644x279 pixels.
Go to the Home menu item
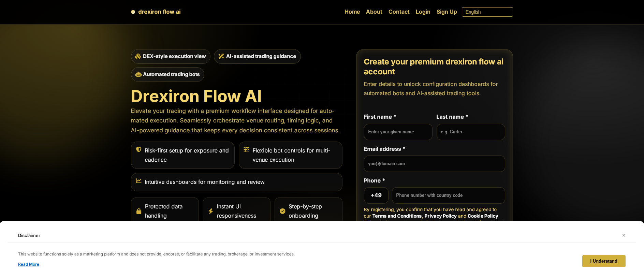352,12
